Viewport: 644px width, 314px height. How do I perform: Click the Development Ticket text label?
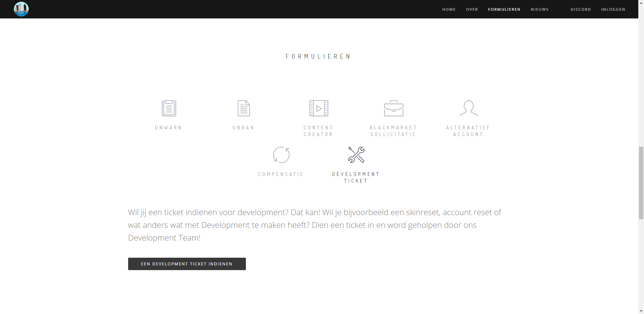[x=356, y=178]
